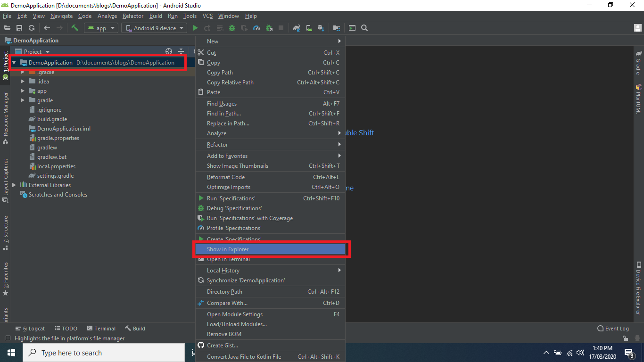Select Open Module Settings menu entry

pos(271,314)
